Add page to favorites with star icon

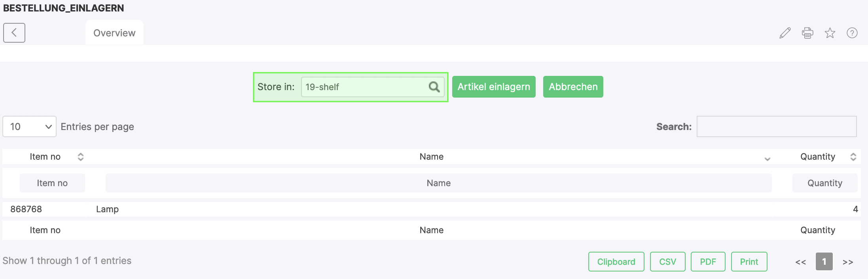(x=830, y=33)
